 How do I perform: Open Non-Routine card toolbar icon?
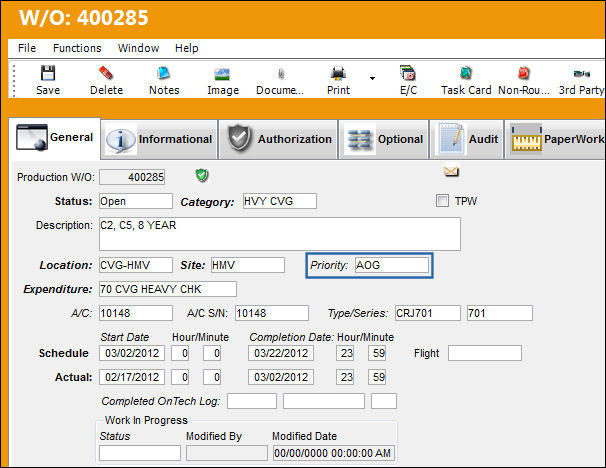pyautogui.click(x=523, y=73)
